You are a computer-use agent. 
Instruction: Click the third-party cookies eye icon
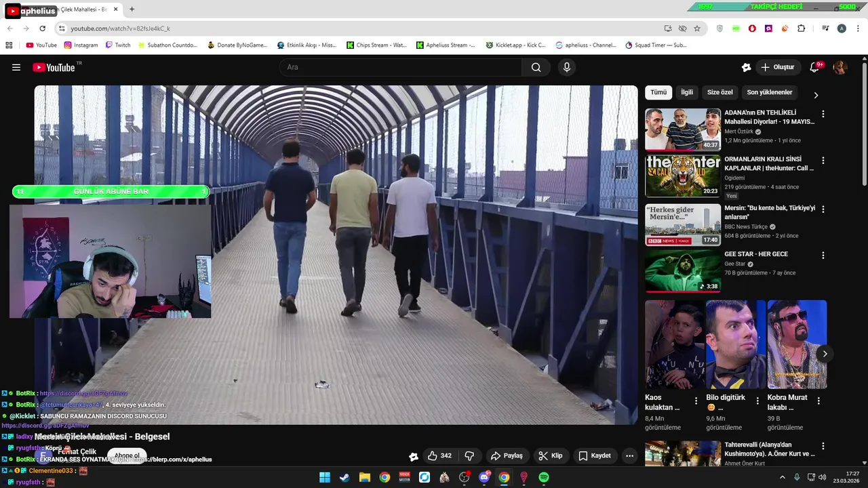[x=683, y=28]
